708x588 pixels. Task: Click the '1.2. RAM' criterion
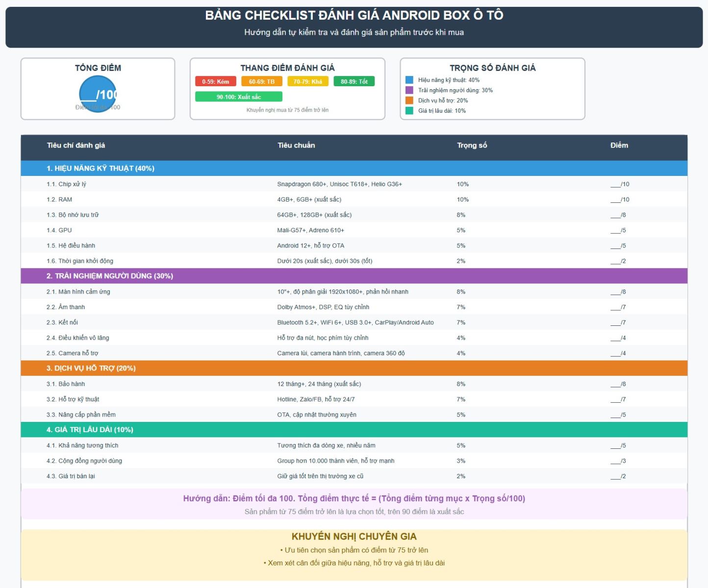point(59,199)
